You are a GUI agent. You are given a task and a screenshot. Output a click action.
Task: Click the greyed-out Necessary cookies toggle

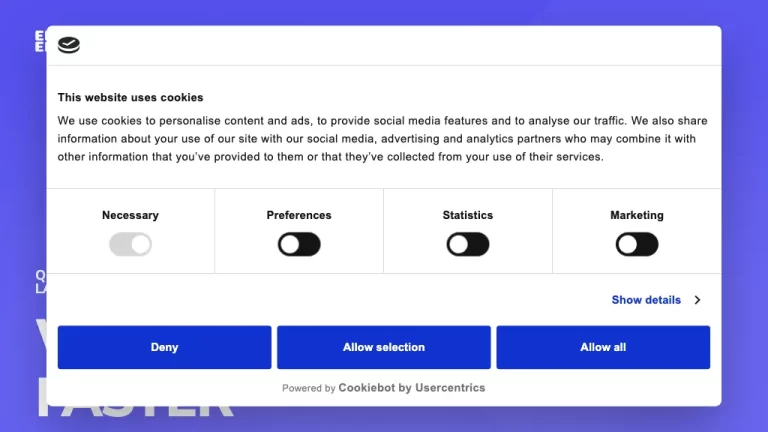tap(130, 244)
